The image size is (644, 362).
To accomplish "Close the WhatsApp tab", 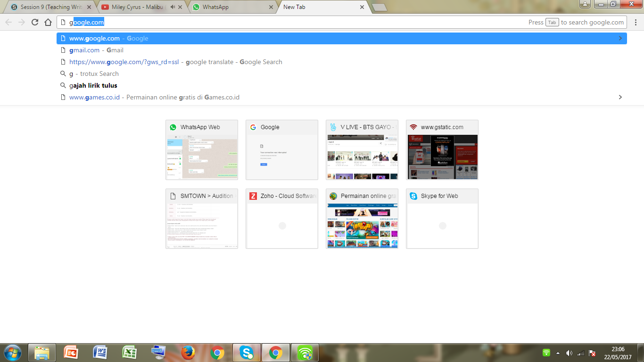I will pyautogui.click(x=271, y=7).
